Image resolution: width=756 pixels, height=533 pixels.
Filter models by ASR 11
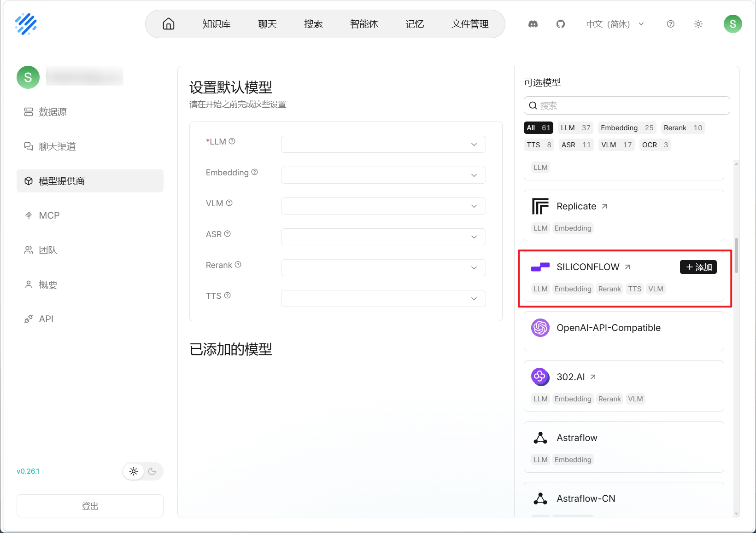click(x=576, y=145)
